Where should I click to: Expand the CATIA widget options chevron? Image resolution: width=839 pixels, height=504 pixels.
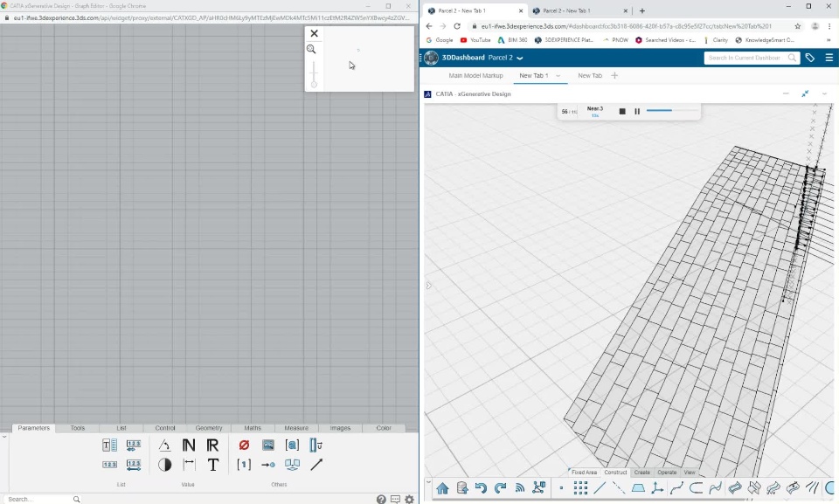click(824, 93)
